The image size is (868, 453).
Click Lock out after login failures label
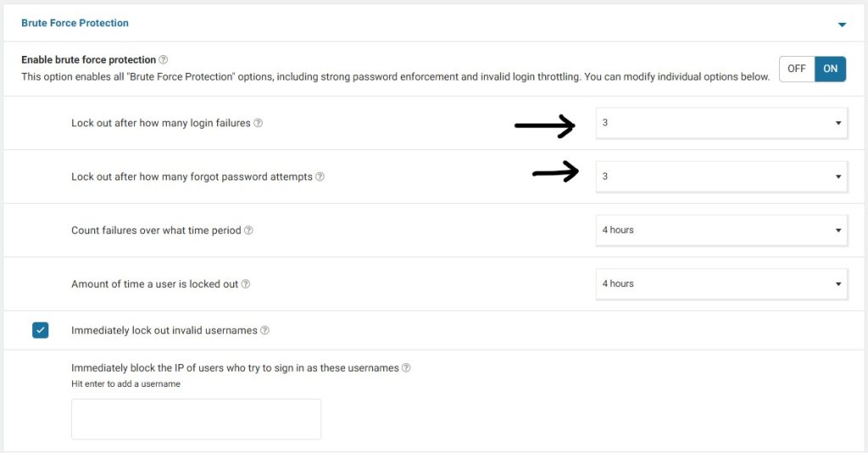[161, 123]
